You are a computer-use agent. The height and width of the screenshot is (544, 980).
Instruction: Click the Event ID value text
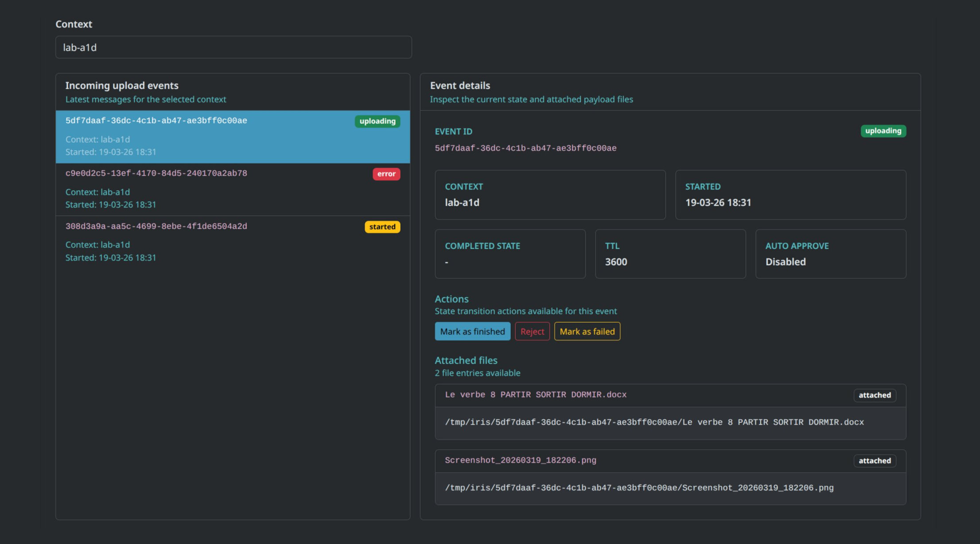click(x=525, y=148)
